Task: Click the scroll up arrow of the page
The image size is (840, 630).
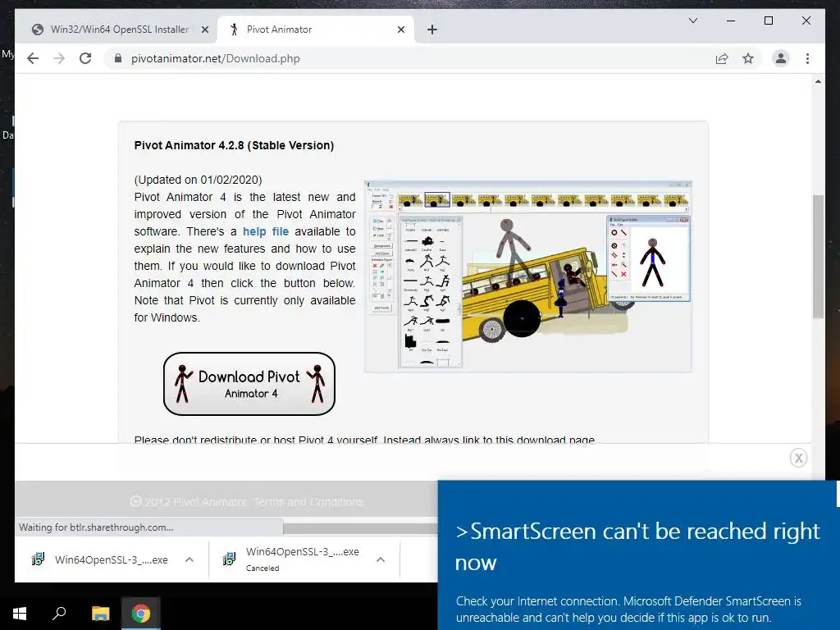Action: coord(818,81)
